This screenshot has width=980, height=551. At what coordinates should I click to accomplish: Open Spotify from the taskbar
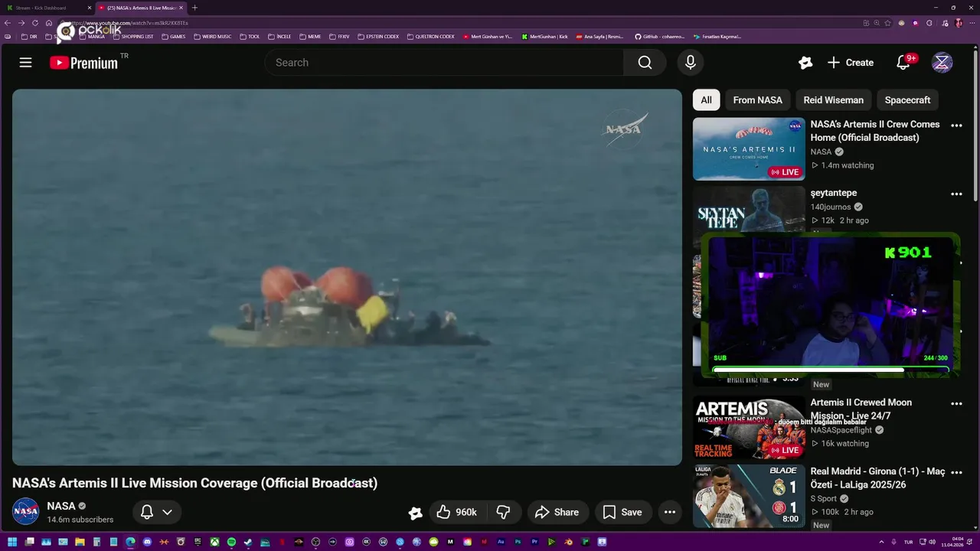click(x=231, y=543)
